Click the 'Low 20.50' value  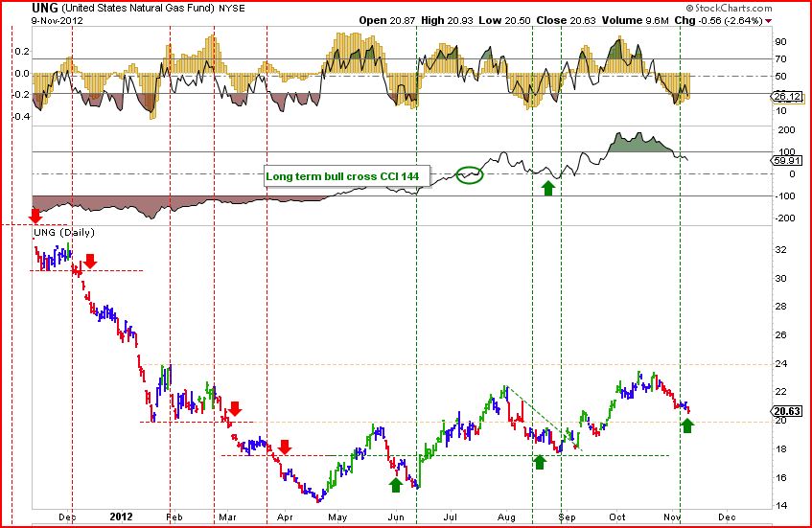[x=505, y=20]
